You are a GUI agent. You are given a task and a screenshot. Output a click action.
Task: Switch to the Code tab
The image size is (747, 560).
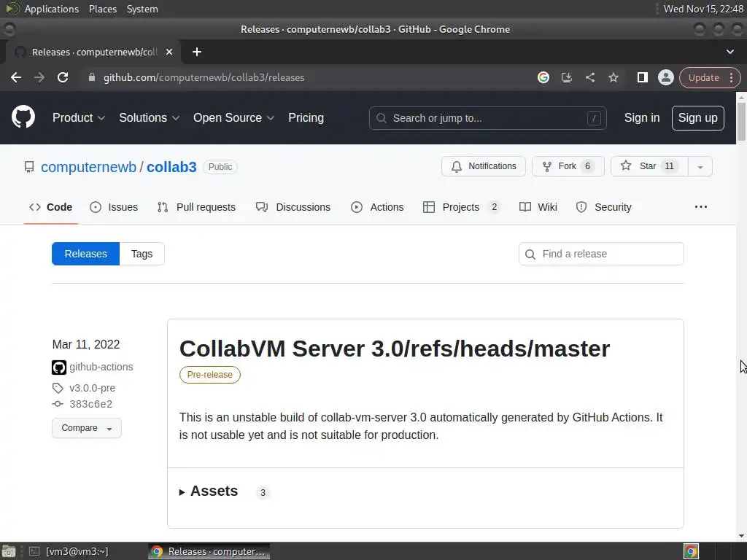tap(51, 207)
